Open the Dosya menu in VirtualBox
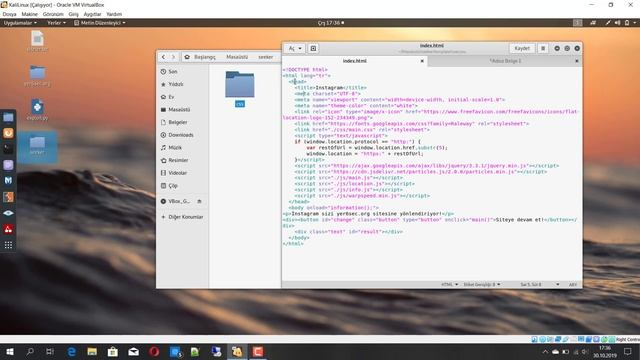The width and height of the screenshot is (640, 360). pos(9,14)
